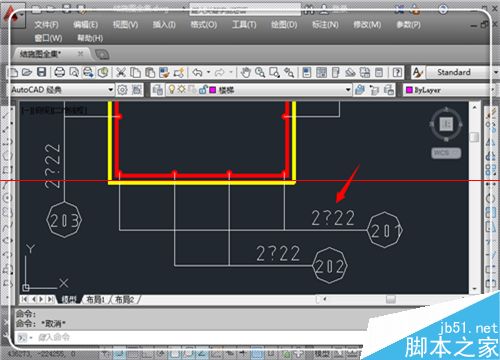The width and height of the screenshot is (500, 360).
Task: Click the New drawing icon
Action: coord(14,72)
